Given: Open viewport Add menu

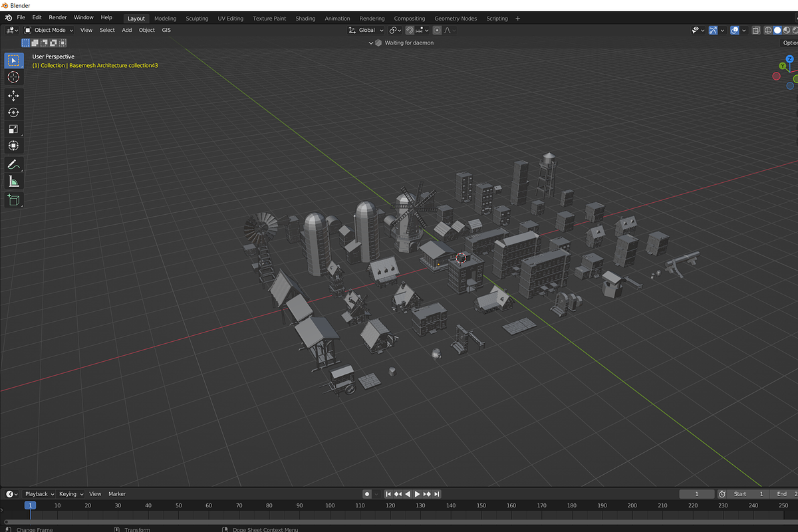Looking at the screenshot, I should click(126, 30).
